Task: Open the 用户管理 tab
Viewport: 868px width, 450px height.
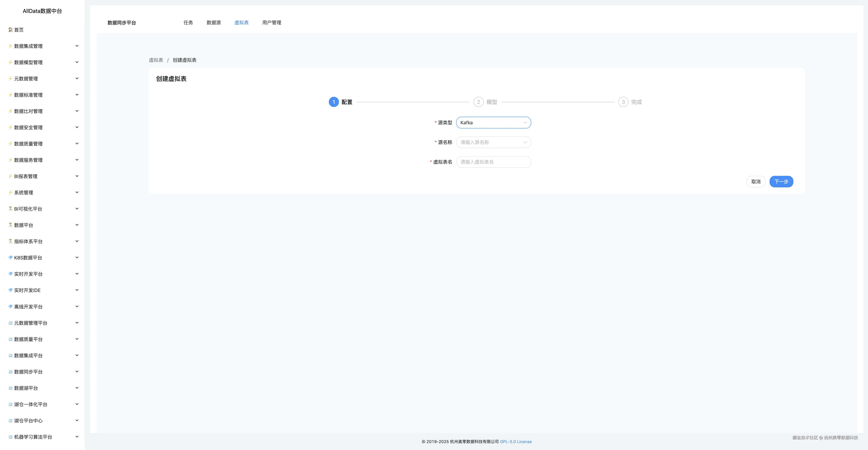Action: 272,23
